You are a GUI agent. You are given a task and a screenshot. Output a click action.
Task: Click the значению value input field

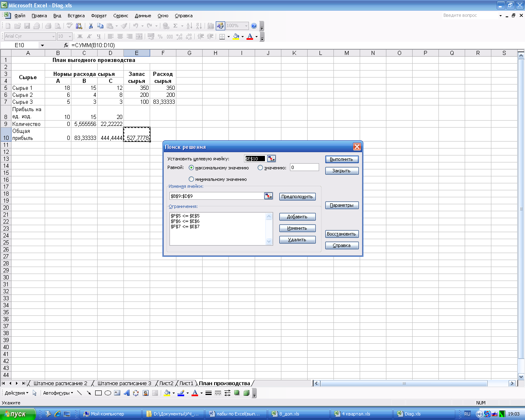304,167
